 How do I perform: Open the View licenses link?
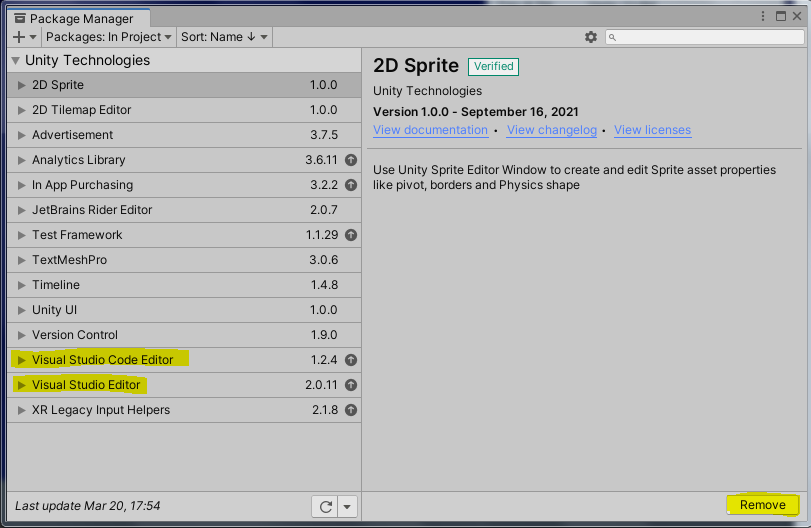point(652,130)
